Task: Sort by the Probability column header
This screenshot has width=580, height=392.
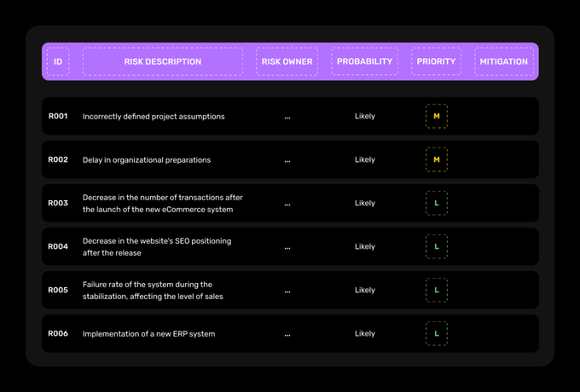Action: pos(364,61)
